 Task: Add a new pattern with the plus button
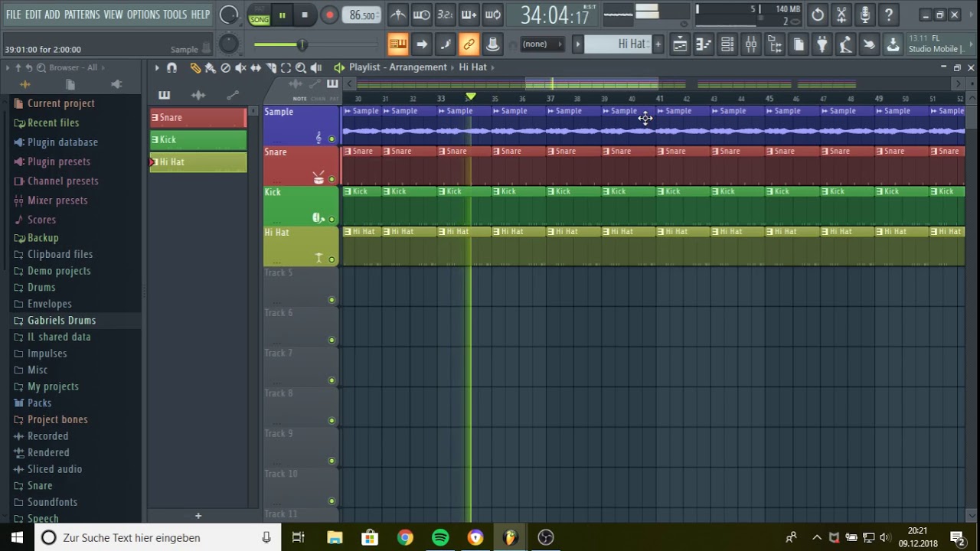click(658, 44)
